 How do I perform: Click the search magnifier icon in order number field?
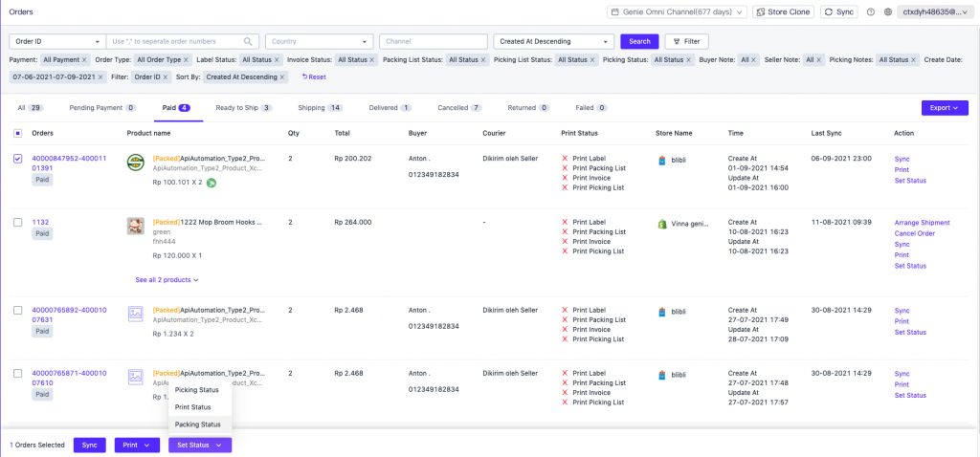pyautogui.click(x=249, y=42)
